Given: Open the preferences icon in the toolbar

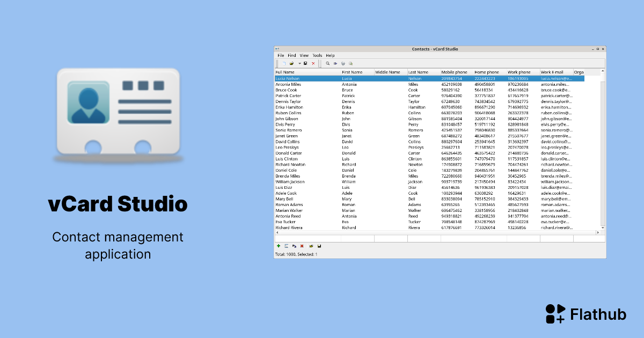Looking at the screenshot, I should tap(343, 63).
